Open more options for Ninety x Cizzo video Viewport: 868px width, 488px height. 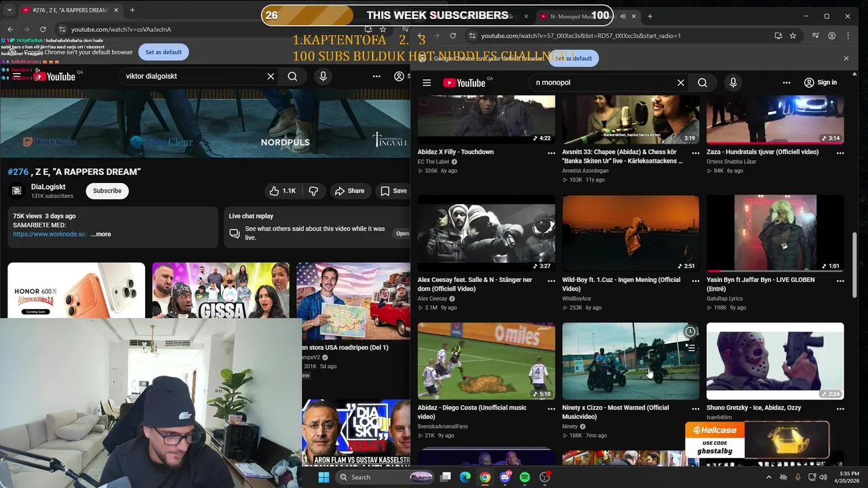[x=696, y=409]
